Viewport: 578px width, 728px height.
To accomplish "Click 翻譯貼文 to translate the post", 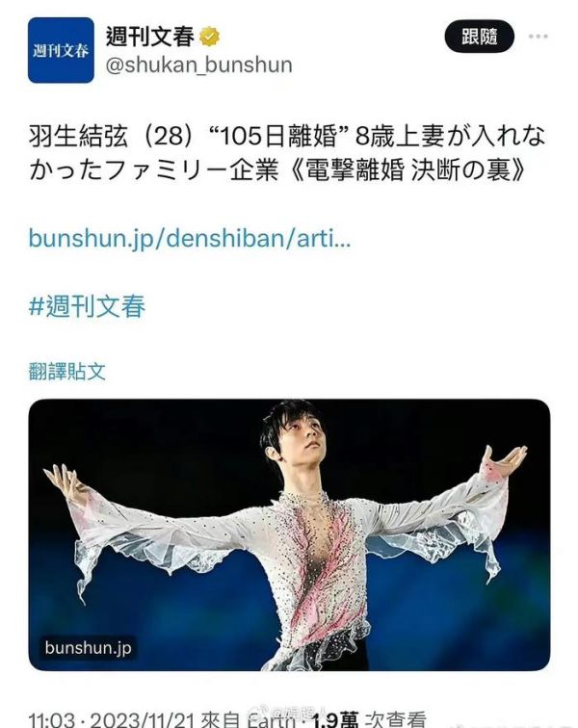I will [x=66, y=372].
